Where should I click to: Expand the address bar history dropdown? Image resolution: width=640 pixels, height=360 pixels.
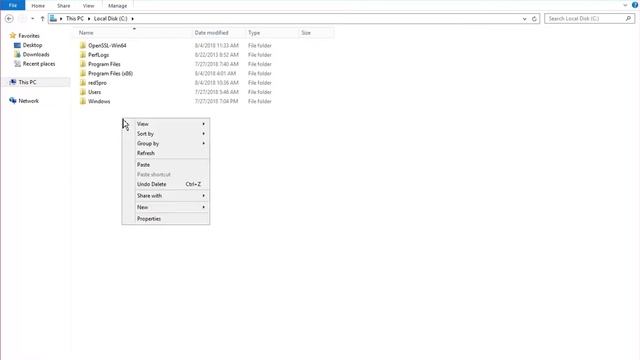[x=524, y=19]
